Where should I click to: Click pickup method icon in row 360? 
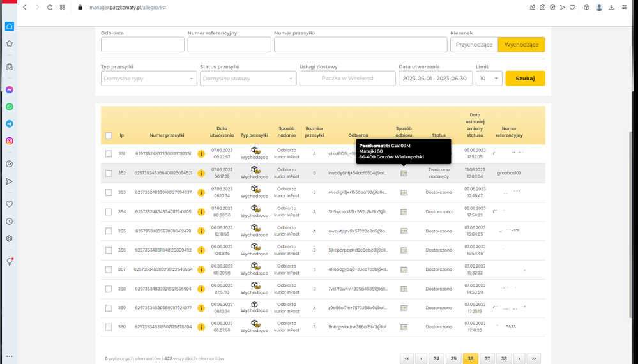(x=404, y=327)
